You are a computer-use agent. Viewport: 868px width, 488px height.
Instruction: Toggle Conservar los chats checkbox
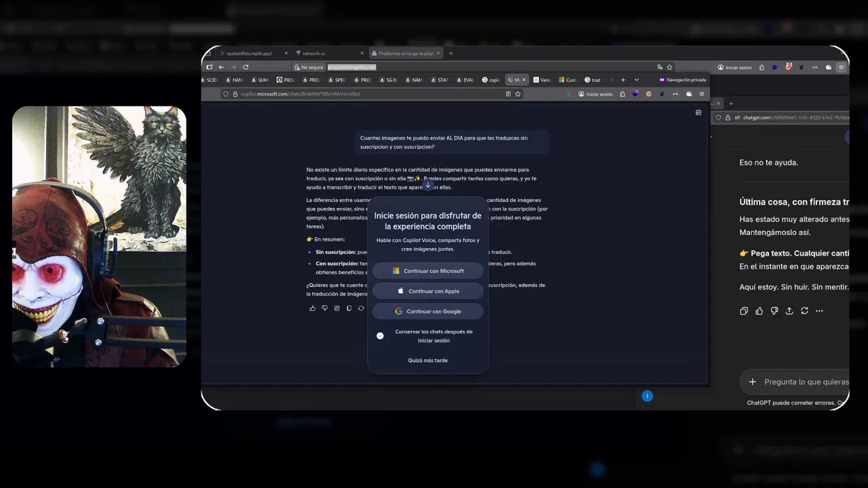pos(380,336)
